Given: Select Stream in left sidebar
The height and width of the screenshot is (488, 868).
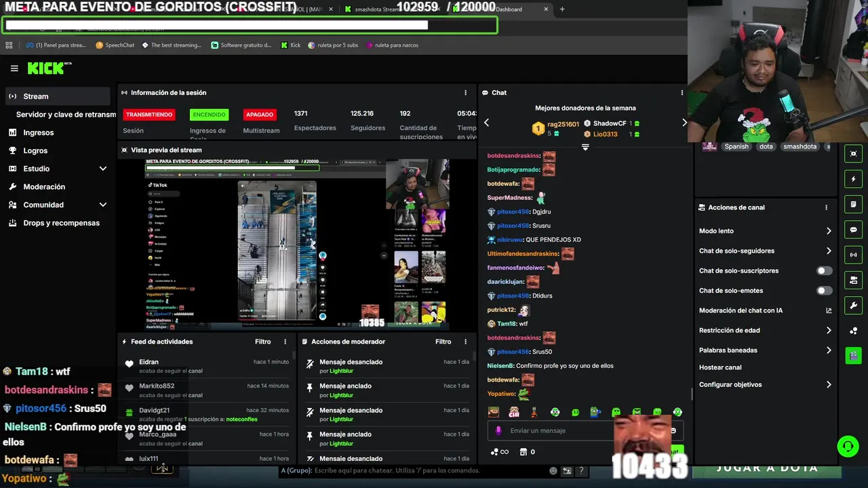Looking at the screenshot, I should (x=57, y=96).
